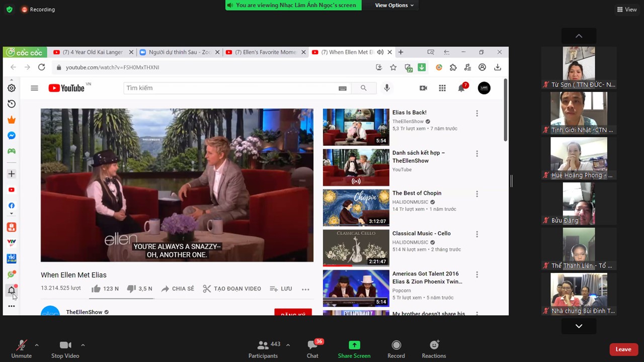Viewport: 644px width, 362px height.
Task: Leave the Zoom meeting
Action: tap(623, 349)
